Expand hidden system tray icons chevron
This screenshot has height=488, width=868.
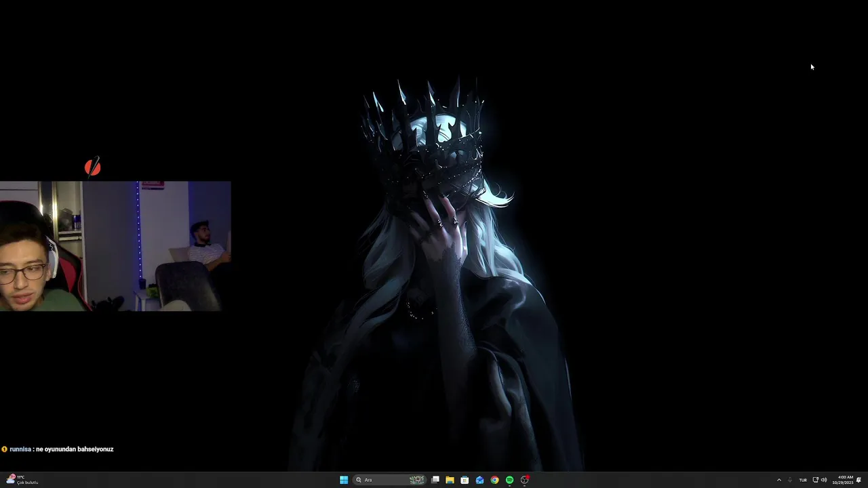tap(778, 480)
